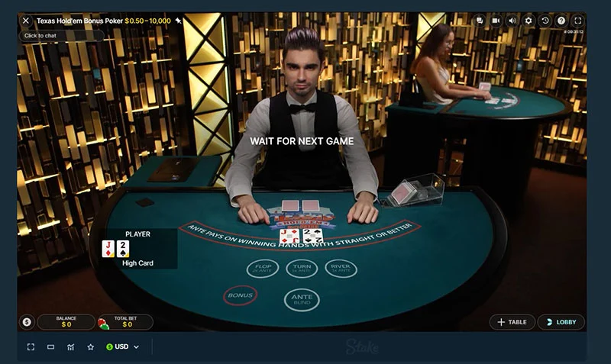Place a bet on the ANTE spot
Image resolution: width=611 pixels, height=364 pixels.
click(302, 300)
